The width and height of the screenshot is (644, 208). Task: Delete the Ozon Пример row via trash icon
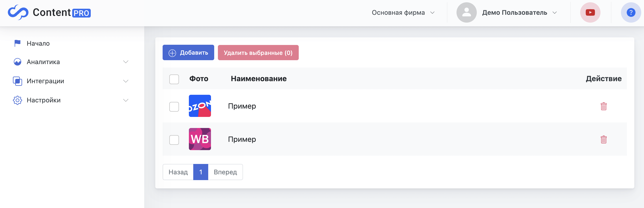pyautogui.click(x=603, y=106)
